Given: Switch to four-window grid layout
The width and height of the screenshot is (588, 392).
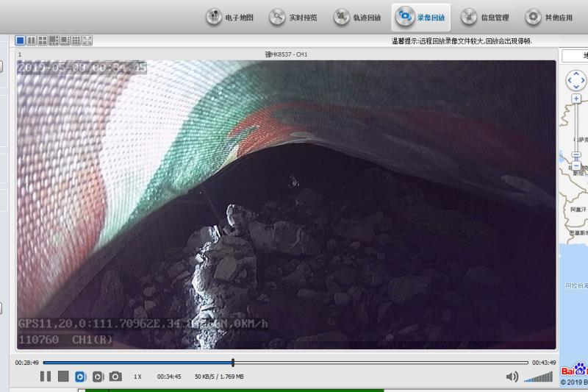Looking at the screenshot, I should [x=43, y=40].
